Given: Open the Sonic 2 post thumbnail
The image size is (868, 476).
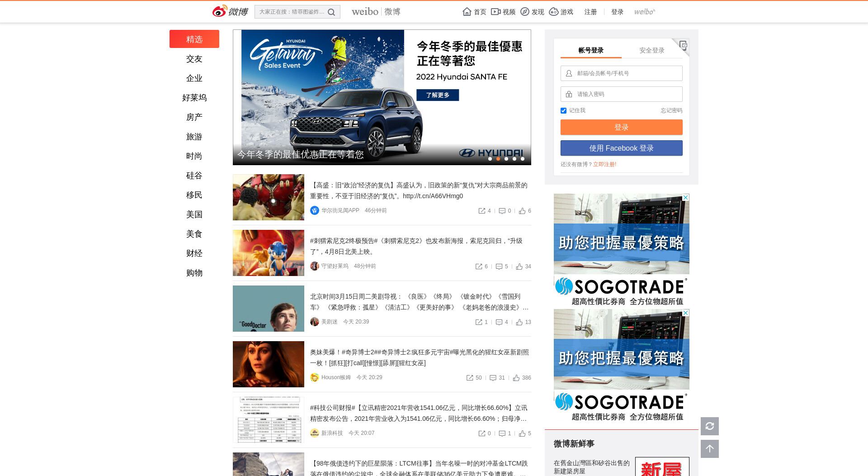Looking at the screenshot, I should tap(269, 253).
